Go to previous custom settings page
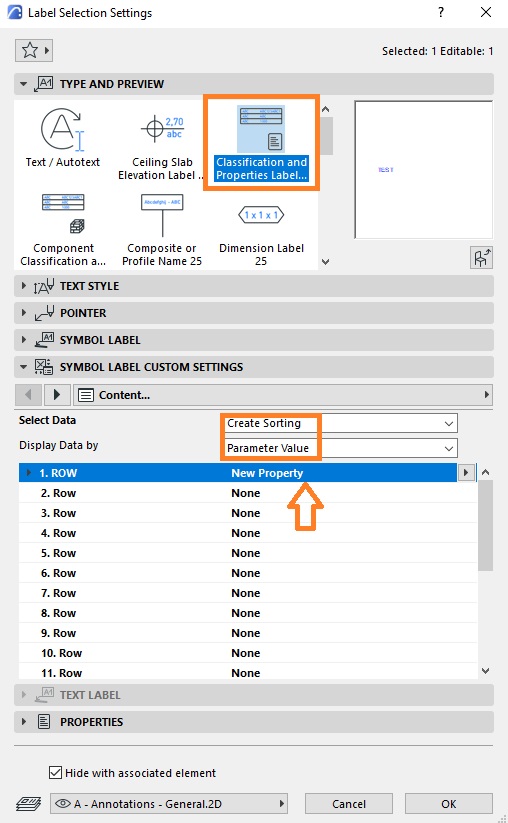 pyautogui.click(x=29, y=395)
